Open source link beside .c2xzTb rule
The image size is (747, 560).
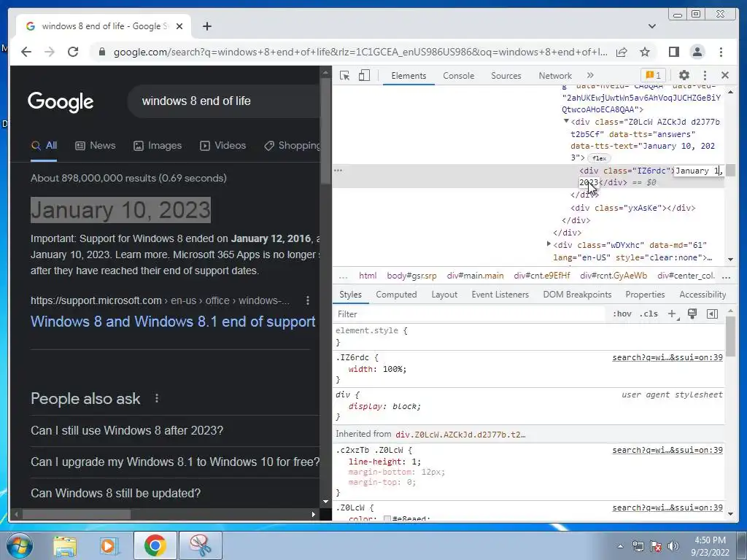(x=667, y=450)
